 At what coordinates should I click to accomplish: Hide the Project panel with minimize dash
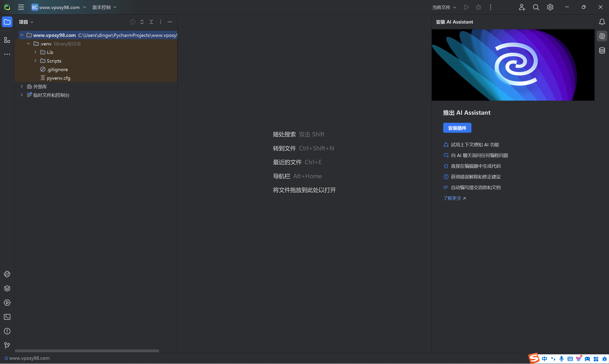(170, 22)
